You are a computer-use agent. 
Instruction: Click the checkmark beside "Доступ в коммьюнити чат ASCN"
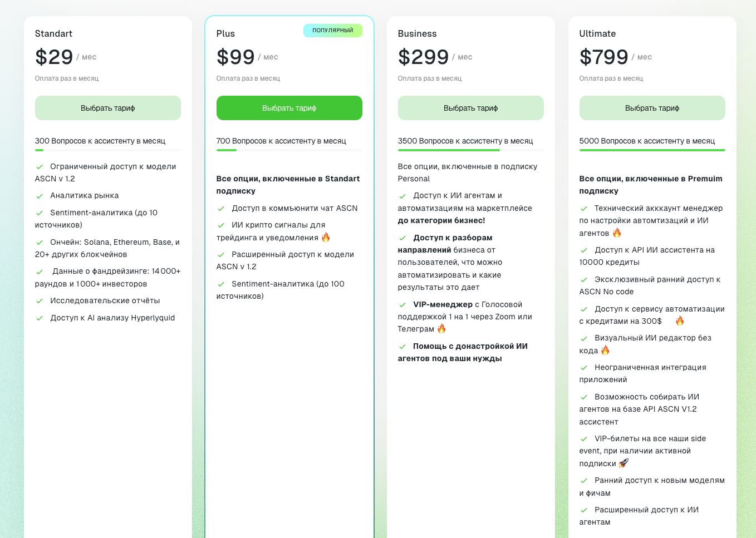221,209
